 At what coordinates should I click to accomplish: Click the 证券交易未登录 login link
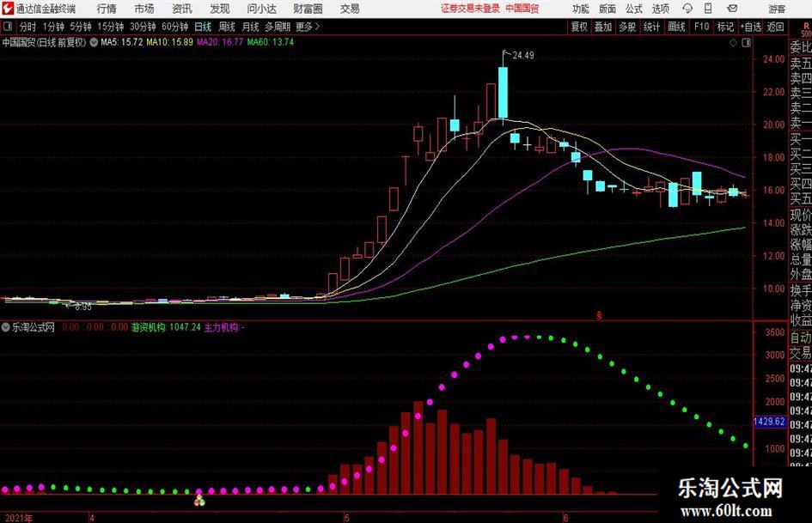tap(470, 9)
